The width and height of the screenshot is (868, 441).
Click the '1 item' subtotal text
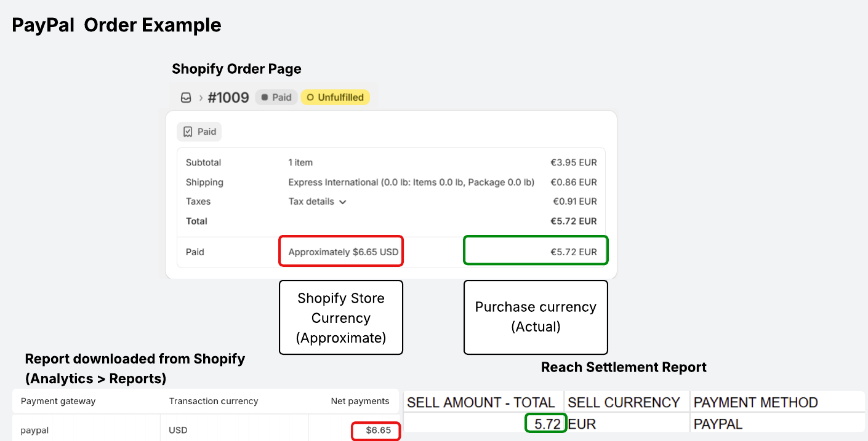point(300,162)
